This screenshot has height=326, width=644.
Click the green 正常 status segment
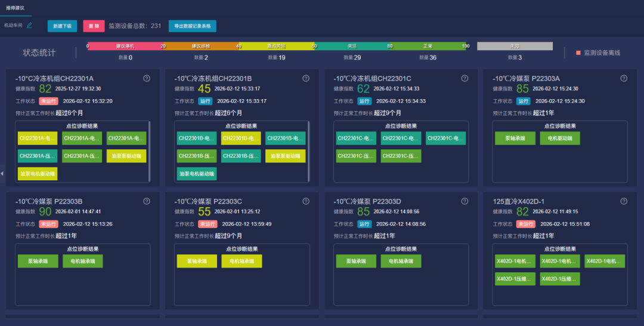[x=428, y=46]
